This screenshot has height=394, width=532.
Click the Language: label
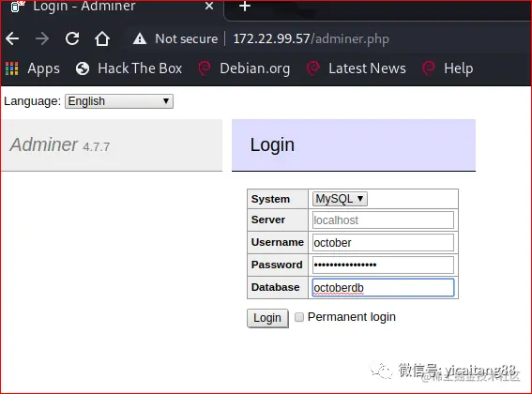tap(32, 101)
